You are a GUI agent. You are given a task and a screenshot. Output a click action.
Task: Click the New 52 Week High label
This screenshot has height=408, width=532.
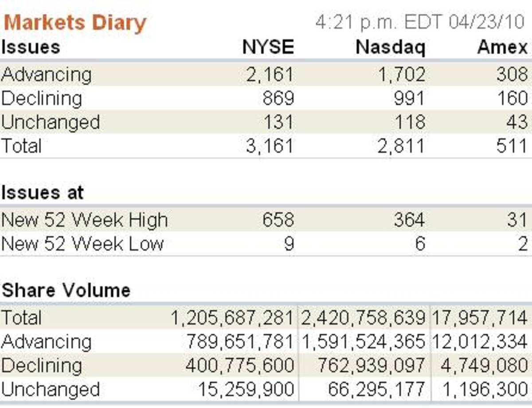pyautogui.click(x=84, y=220)
